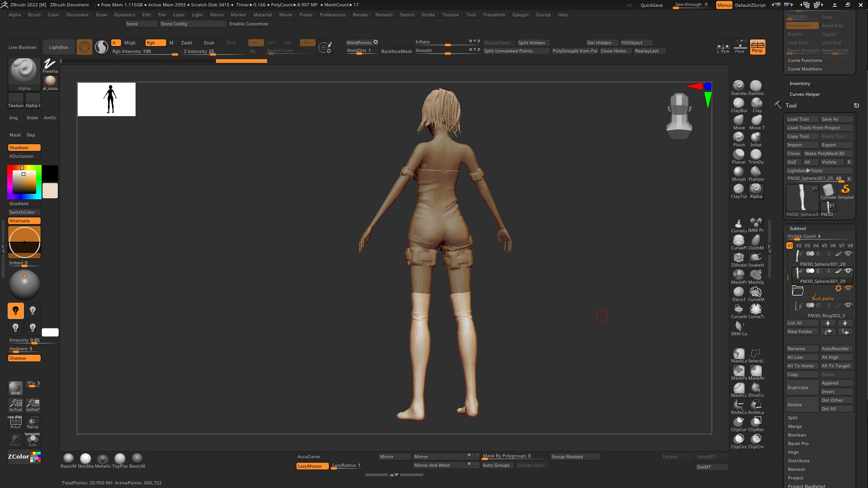The image size is (868, 488).
Task: Select the Pinch brush
Action: (x=738, y=138)
